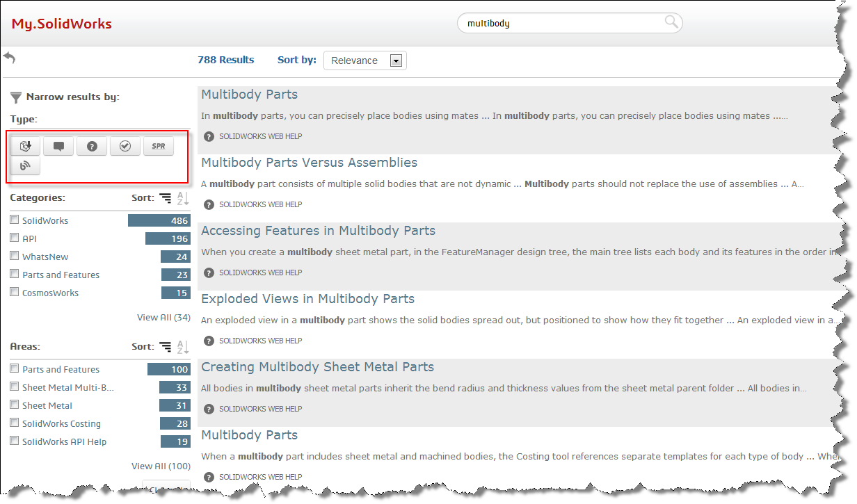Check the API category filter

tap(15, 238)
